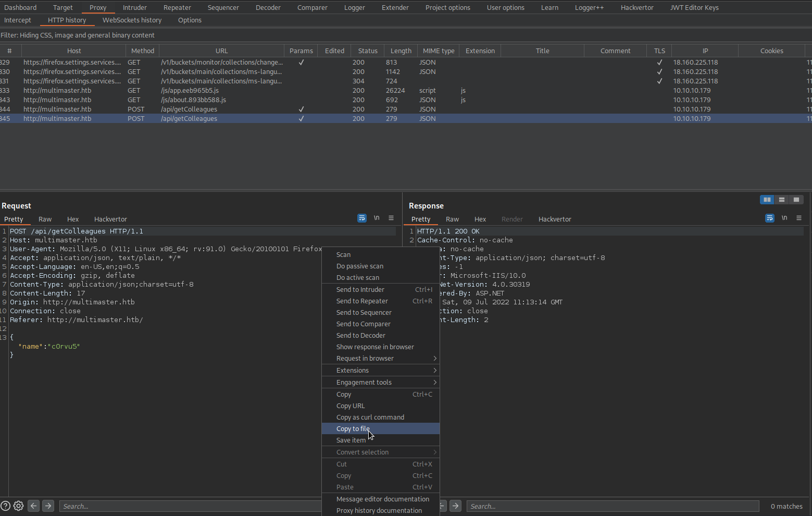Sort history by Length column

(401, 51)
